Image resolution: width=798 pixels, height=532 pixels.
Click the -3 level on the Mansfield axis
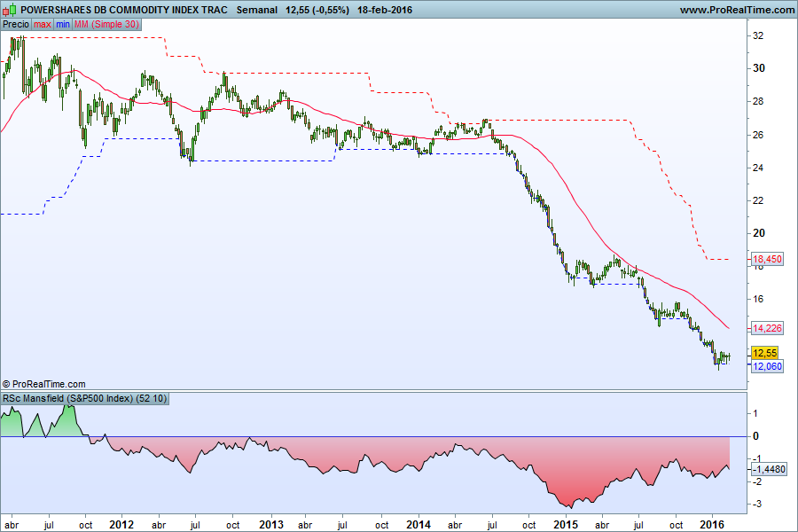click(x=757, y=504)
